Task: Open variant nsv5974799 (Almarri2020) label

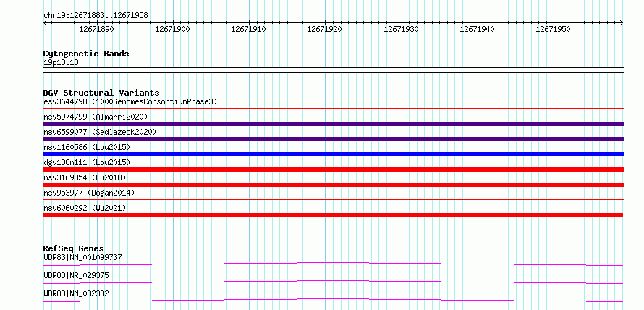Action: tap(96, 117)
